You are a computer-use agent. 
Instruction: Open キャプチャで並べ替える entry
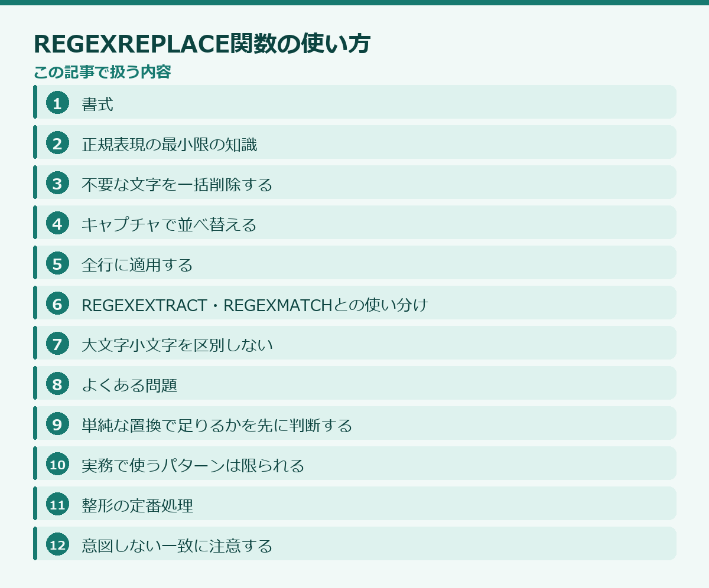354,223
